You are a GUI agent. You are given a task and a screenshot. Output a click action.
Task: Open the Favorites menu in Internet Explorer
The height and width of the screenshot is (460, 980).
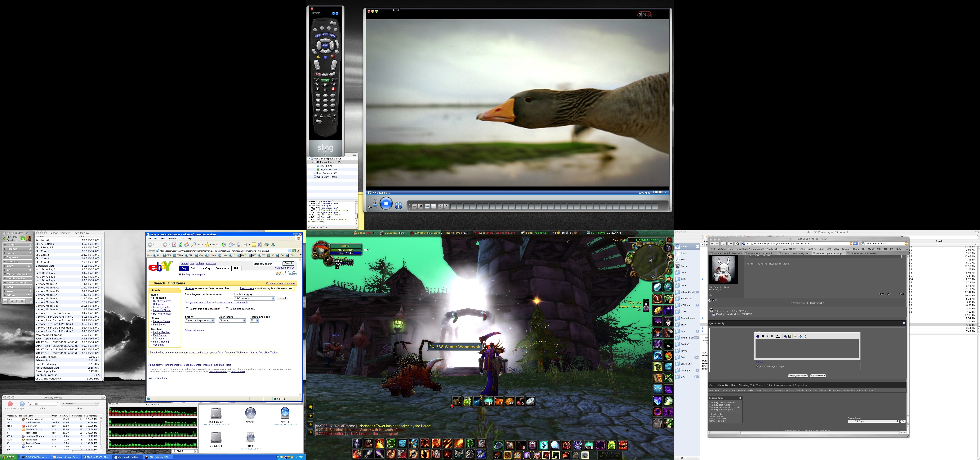click(x=172, y=238)
